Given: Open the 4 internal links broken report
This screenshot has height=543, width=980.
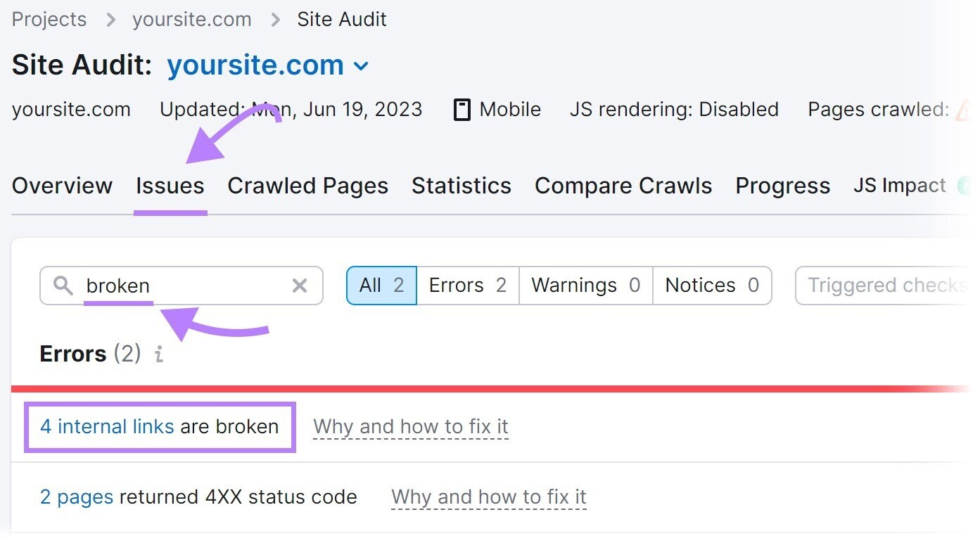Looking at the screenshot, I should 106,426.
